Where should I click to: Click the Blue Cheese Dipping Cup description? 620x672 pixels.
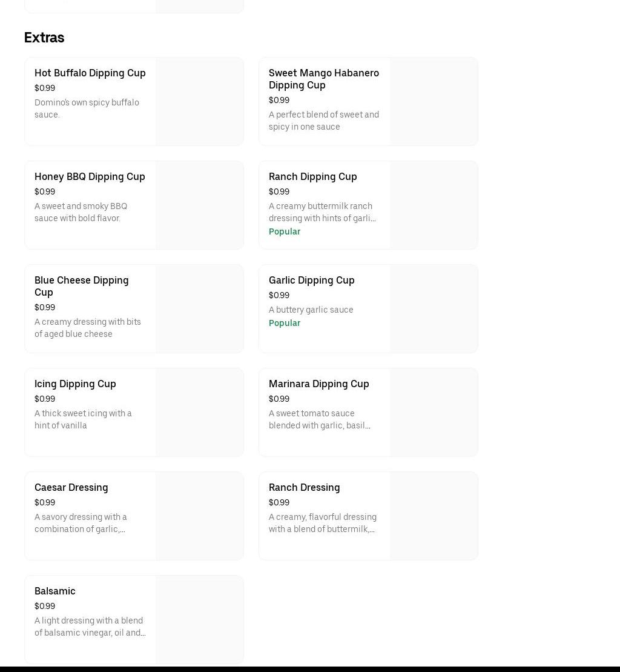tap(88, 328)
